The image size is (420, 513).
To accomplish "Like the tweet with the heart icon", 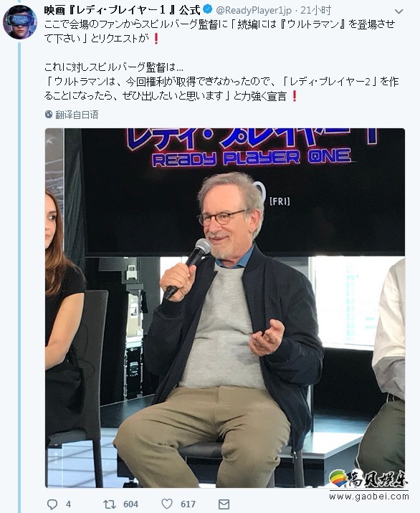I will click(x=167, y=504).
